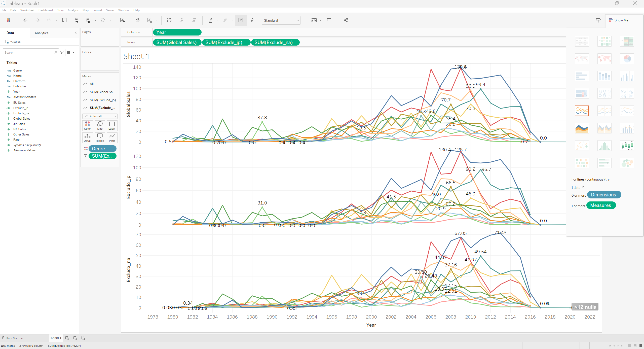Toggle the Fix axes pin icon
This screenshot has width=644, height=349.
pyautogui.click(x=252, y=20)
